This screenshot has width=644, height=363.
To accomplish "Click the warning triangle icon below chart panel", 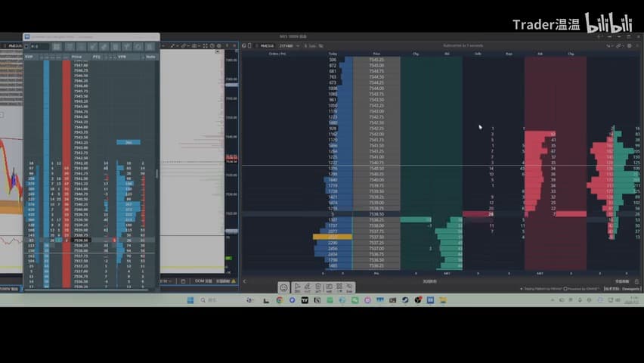I will tap(234, 281).
